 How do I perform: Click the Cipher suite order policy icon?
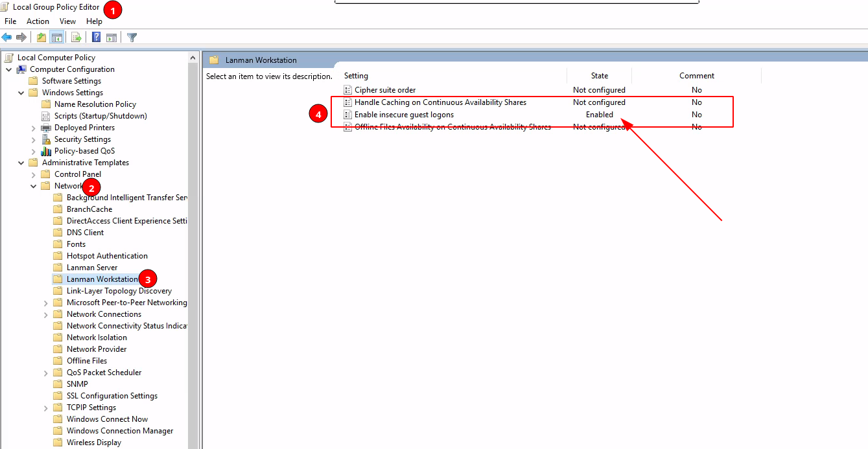coord(348,90)
